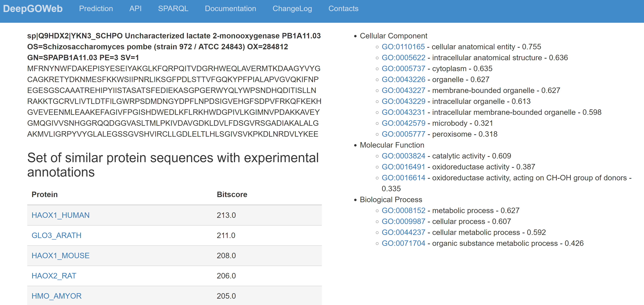Viewport: 644px width, 305px height.
Task: Open GO:0005777 peroxisome term
Action: point(403,134)
